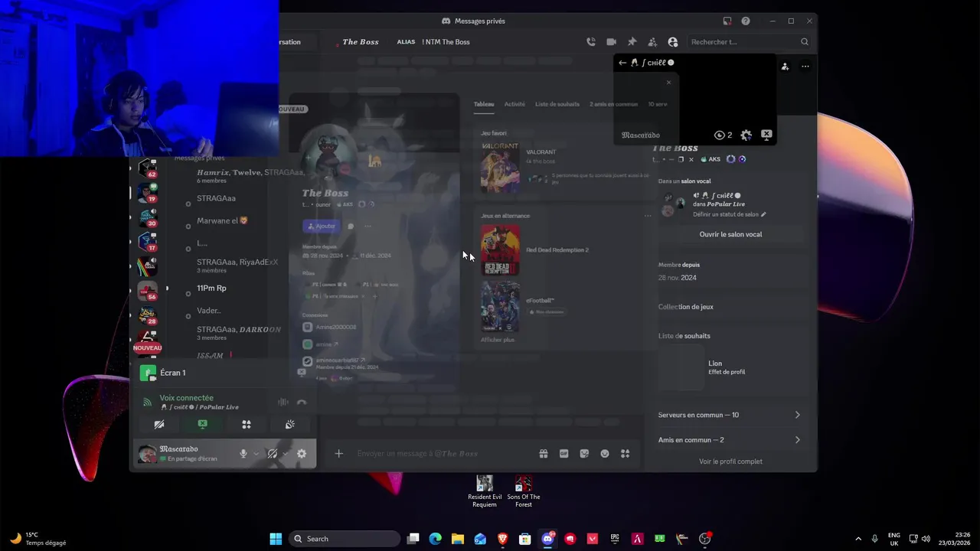980x551 pixels.
Task: Open message bubble icon beside Ajouter
Action: pyautogui.click(x=351, y=226)
